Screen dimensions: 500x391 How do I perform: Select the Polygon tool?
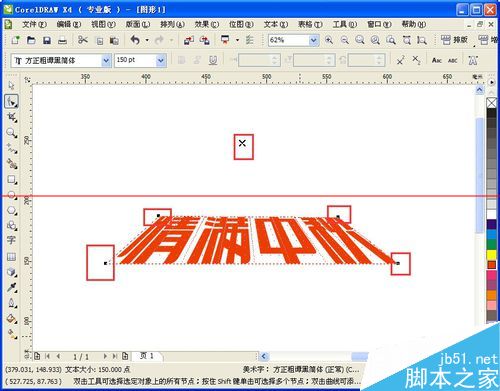tap(12, 210)
